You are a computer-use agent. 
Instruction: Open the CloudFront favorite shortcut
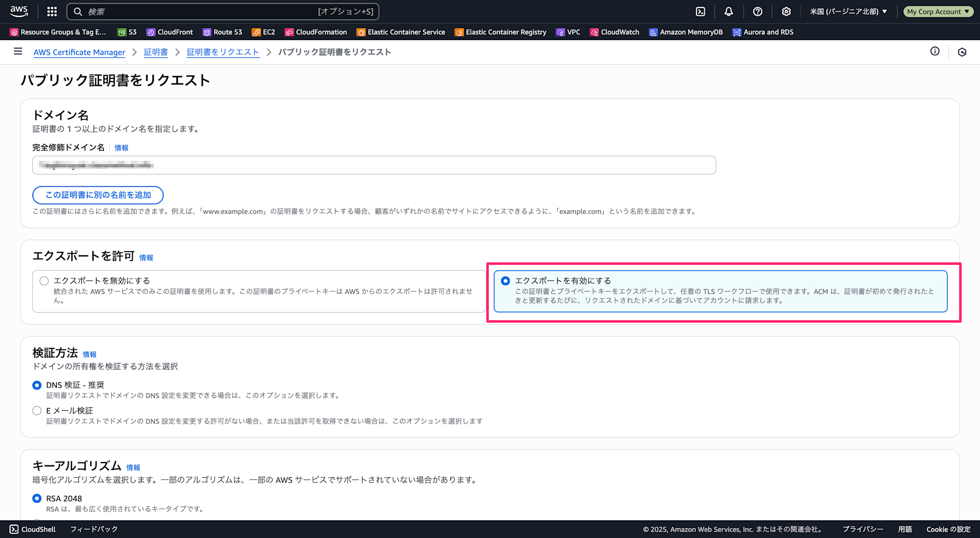coord(170,32)
